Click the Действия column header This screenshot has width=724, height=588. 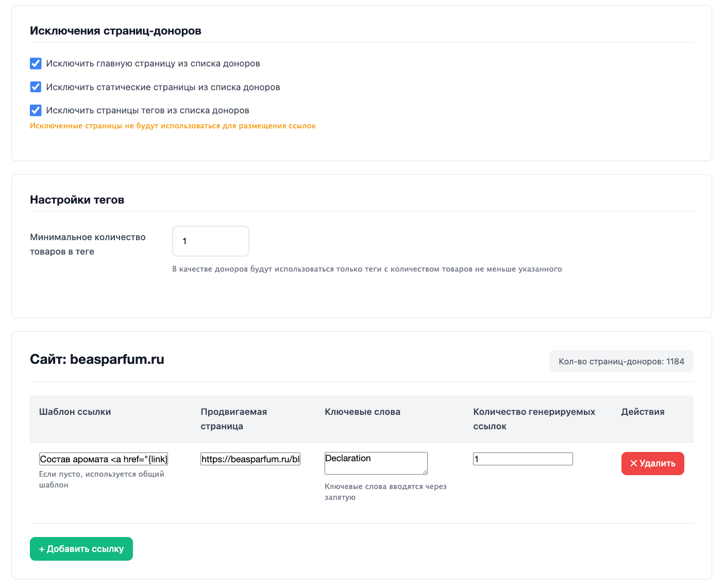(643, 412)
